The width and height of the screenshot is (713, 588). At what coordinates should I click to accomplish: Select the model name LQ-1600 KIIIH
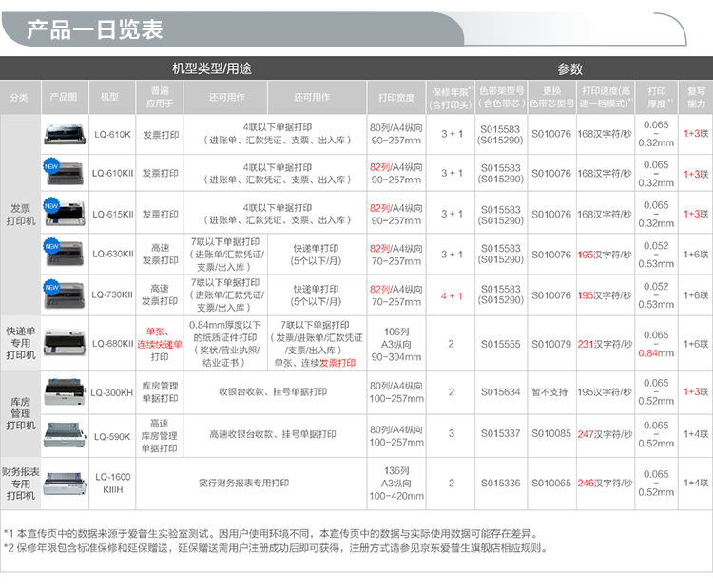tap(113, 483)
